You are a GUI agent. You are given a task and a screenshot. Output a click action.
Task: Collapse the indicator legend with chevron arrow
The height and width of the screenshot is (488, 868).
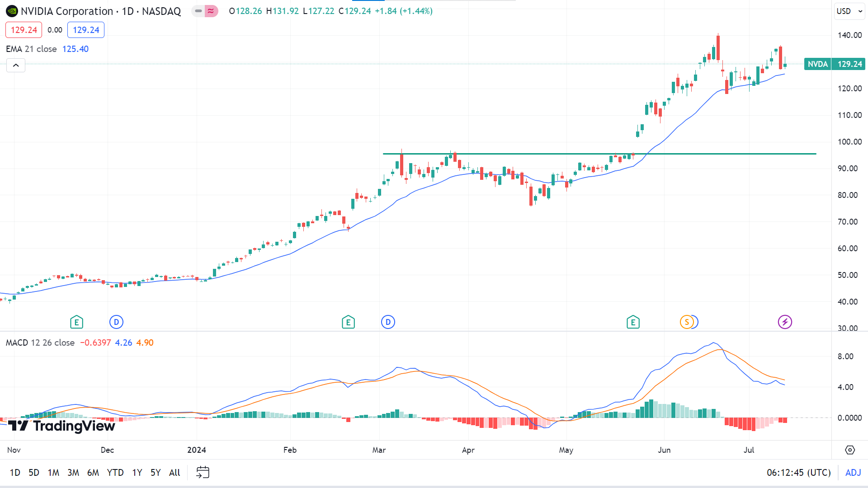tap(16, 66)
